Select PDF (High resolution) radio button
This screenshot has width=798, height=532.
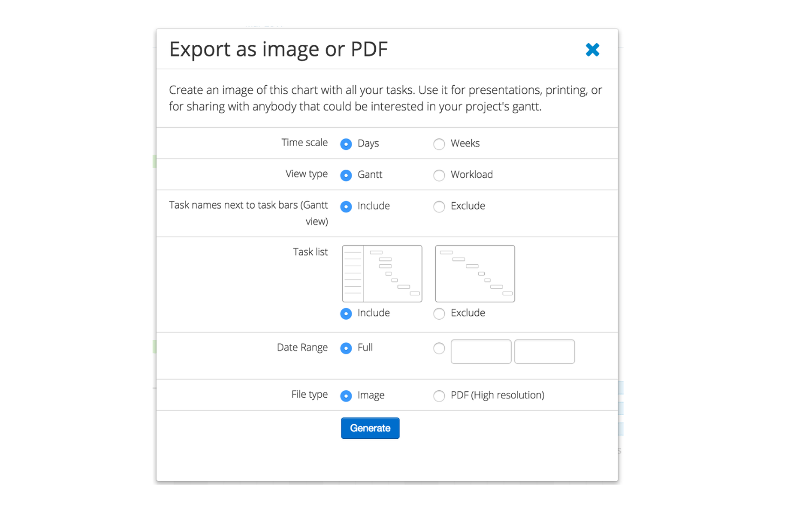pos(439,396)
